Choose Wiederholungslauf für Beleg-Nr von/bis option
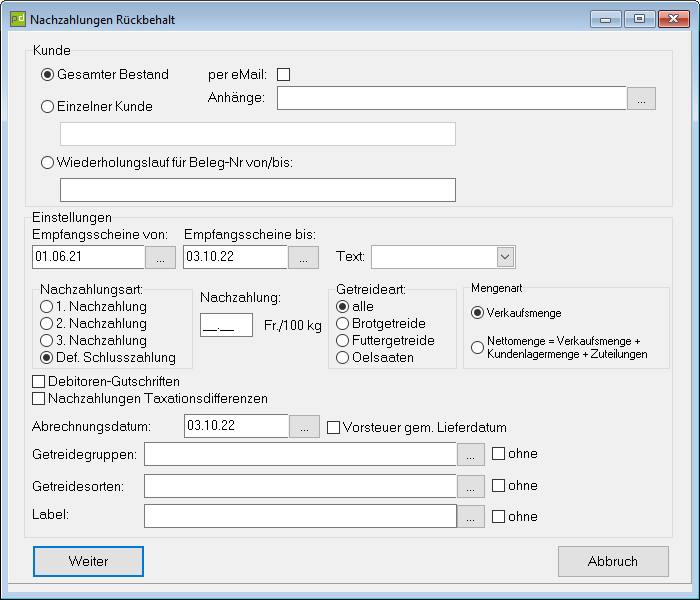This screenshot has height=600, width=700. click(x=47, y=162)
